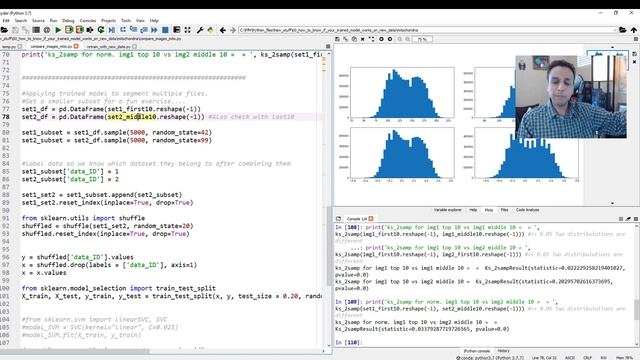The height and width of the screenshot is (360, 640).
Task: Debug step return icon
Action: click(144, 30)
